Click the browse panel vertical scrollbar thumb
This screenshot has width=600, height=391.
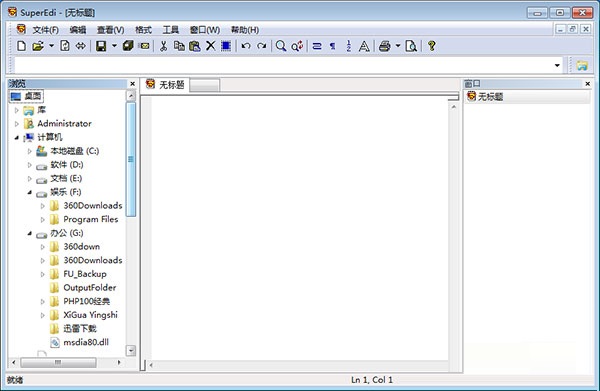131,159
